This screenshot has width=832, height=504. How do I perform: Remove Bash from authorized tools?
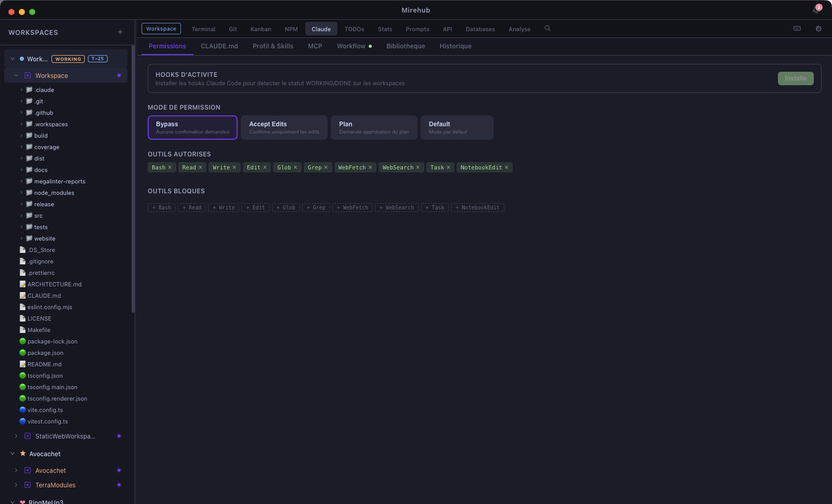point(170,167)
